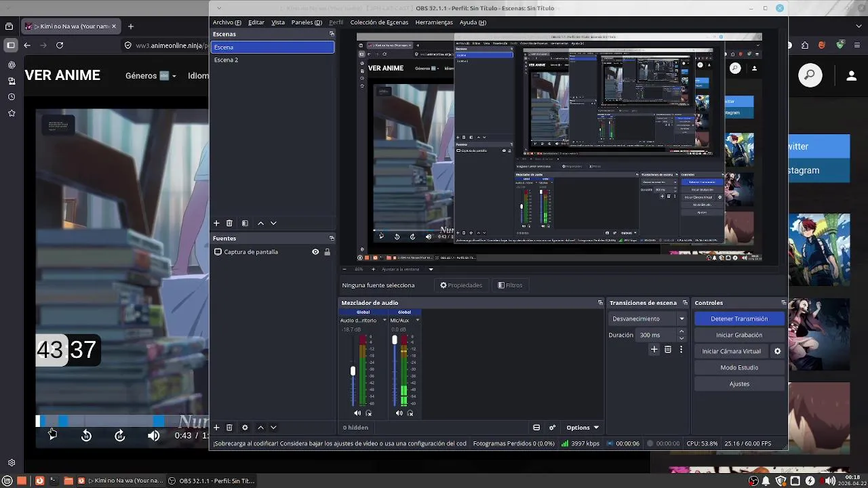Image resolution: width=868 pixels, height=488 pixels.
Task: Click the browser video progress bar
Action: (122, 422)
